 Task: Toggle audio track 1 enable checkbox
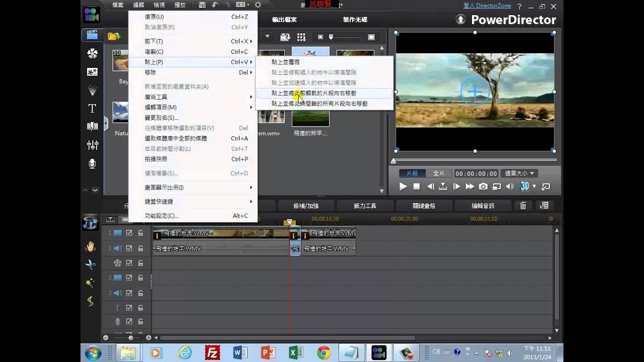tap(129, 248)
